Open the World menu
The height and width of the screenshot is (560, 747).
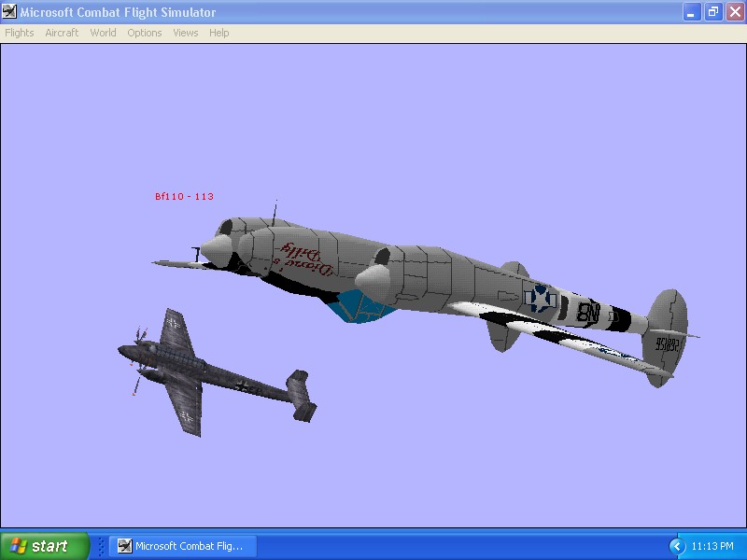[x=103, y=33]
